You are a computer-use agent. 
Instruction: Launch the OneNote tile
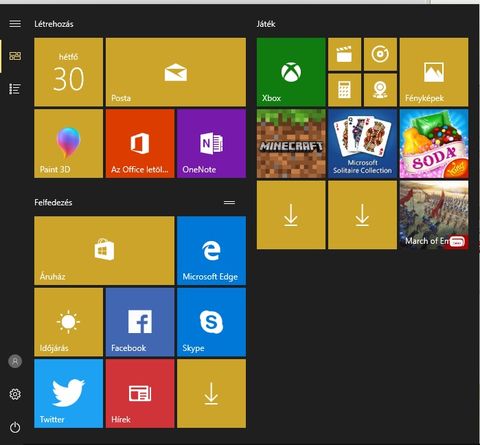[211, 144]
